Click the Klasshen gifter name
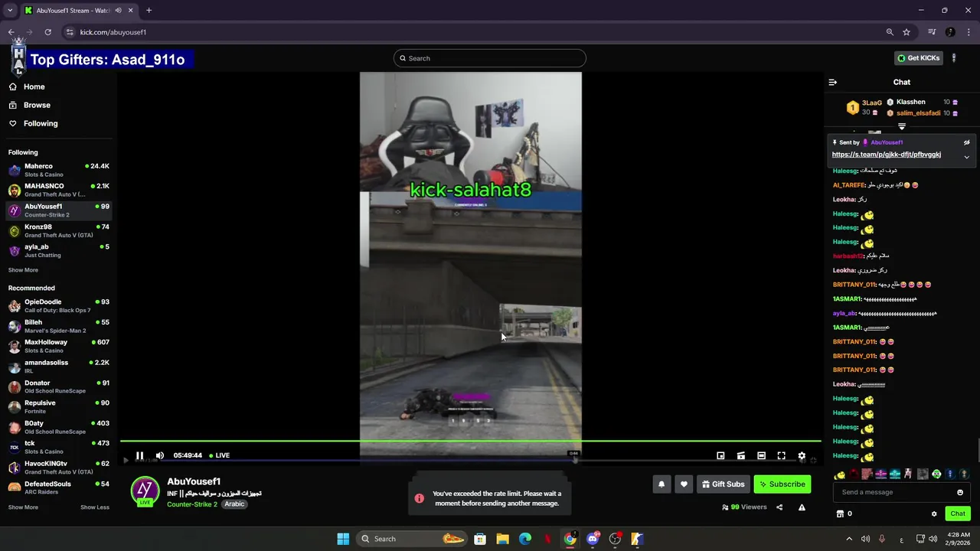This screenshot has height=551, width=980. coord(911,102)
